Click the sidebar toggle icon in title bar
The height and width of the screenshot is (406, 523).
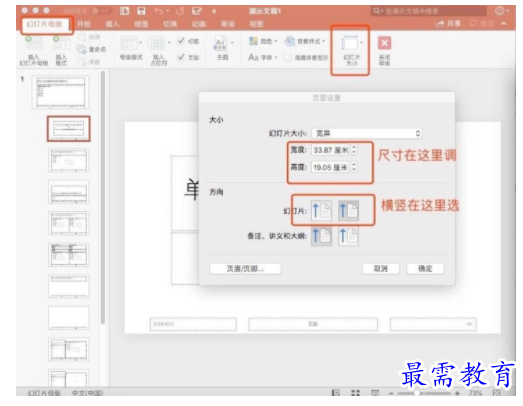(x=124, y=11)
